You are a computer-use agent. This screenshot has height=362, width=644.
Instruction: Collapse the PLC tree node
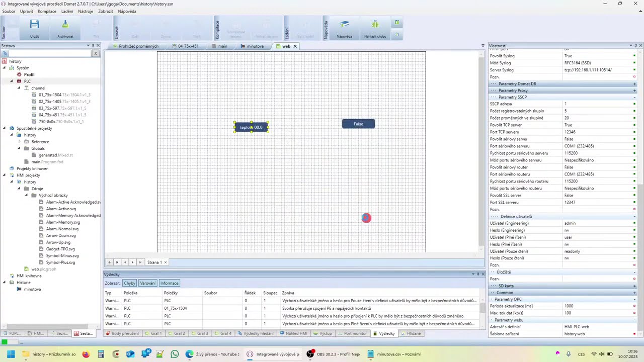pos(12,81)
